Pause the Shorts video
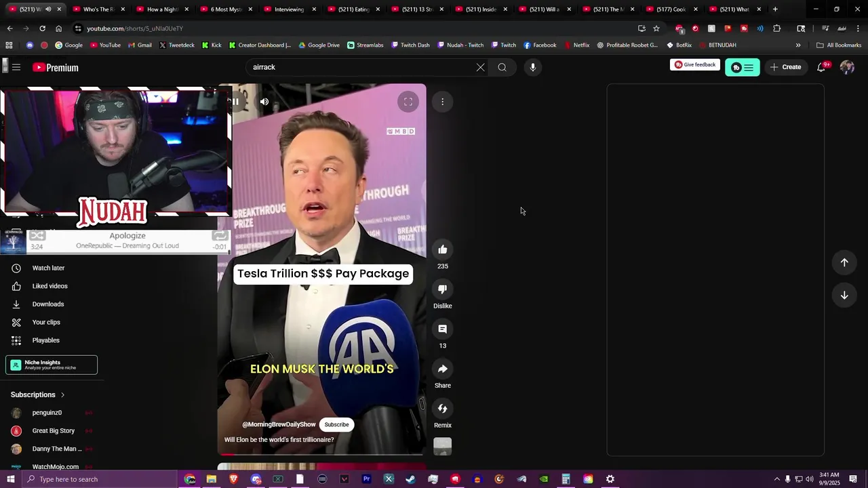Viewport: 868px width, 488px height. pyautogui.click(x=235, y=102)
